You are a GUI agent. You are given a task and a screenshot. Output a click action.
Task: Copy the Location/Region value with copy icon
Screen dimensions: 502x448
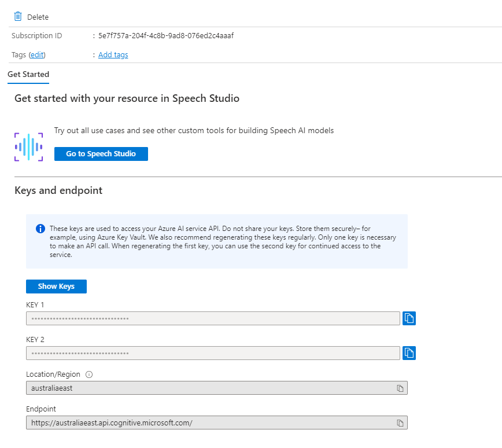(400, 388)
